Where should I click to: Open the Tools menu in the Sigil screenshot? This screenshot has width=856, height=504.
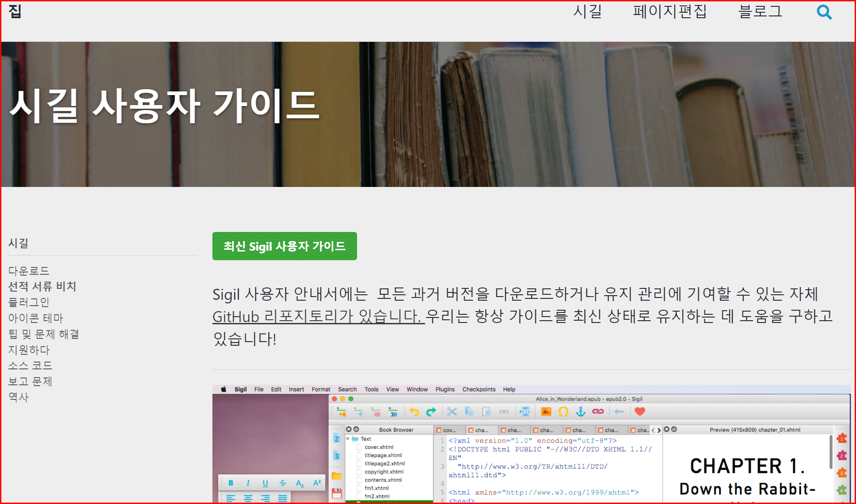click(372, 389)
